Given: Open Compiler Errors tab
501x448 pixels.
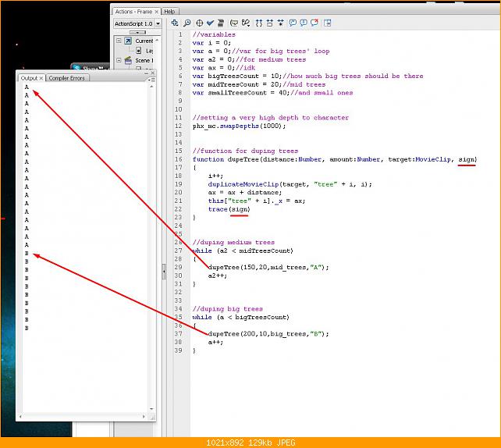Looking at the screenshot, I should click(67, 78).
